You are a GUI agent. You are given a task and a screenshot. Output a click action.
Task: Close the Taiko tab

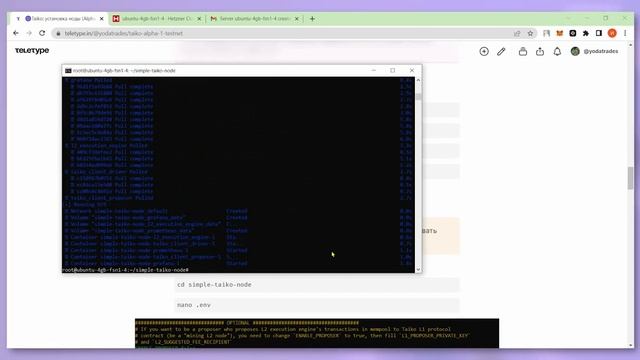tap(102, 19)
